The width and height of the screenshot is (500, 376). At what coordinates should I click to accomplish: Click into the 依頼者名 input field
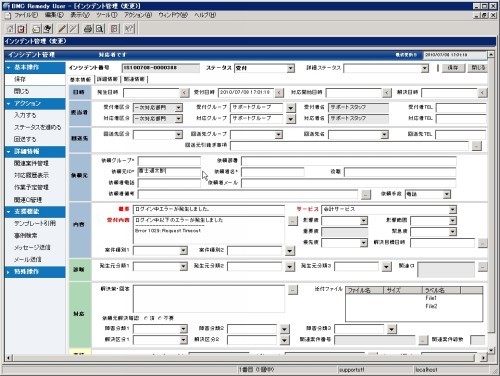(272, 172)
